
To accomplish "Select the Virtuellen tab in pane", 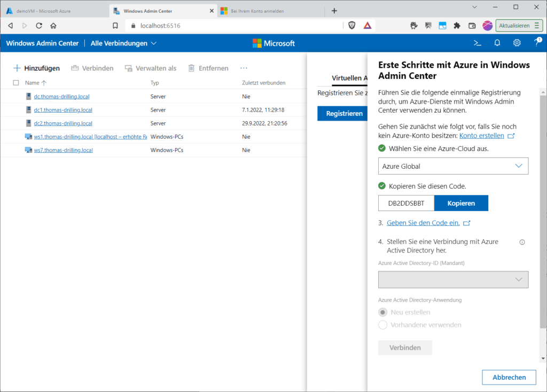I will (x=349, y=78).
